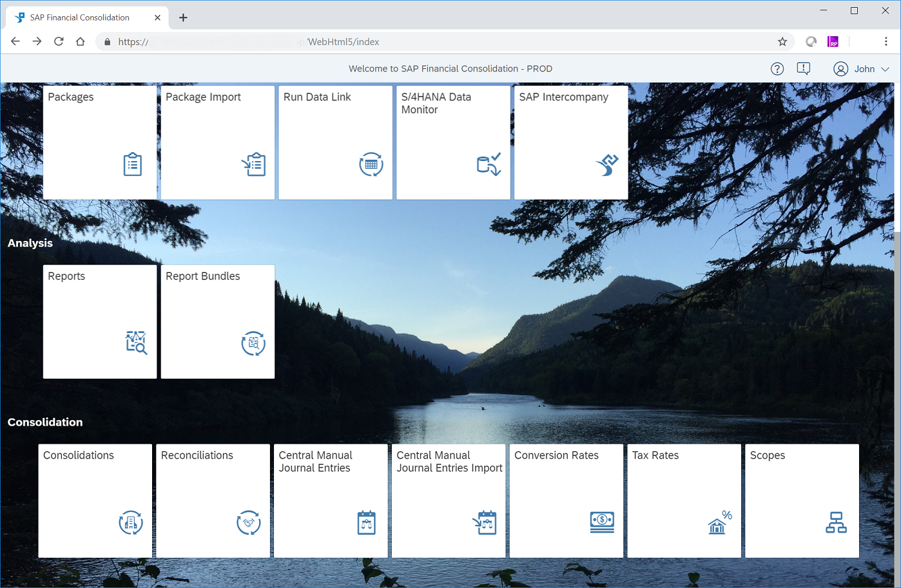Expand the John user menu chevron
Image resolution: width=901 pixels, height=588 pixels.
tap(886, 69)
